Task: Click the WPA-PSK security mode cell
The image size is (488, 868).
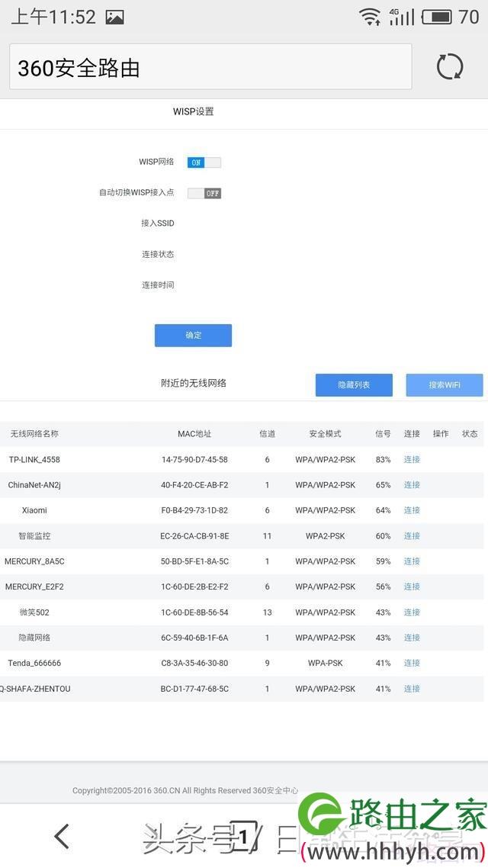Action: tap(326, 663)
